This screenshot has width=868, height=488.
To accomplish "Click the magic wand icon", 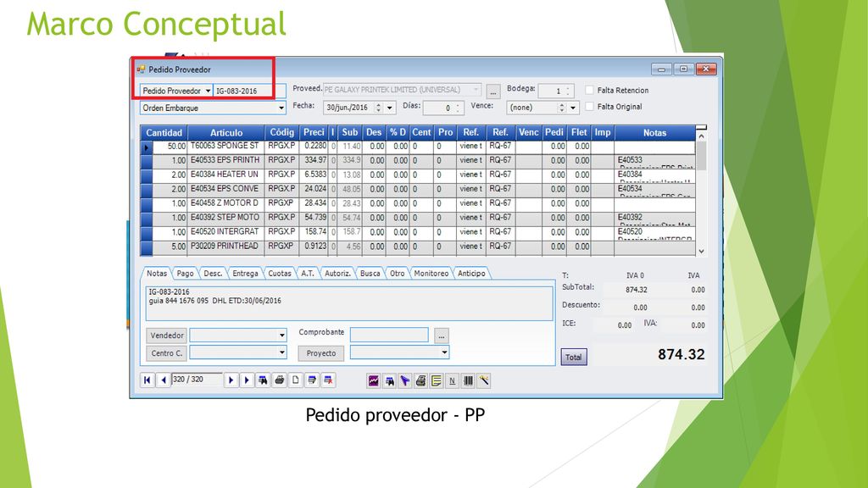I will tap(484, 380).
